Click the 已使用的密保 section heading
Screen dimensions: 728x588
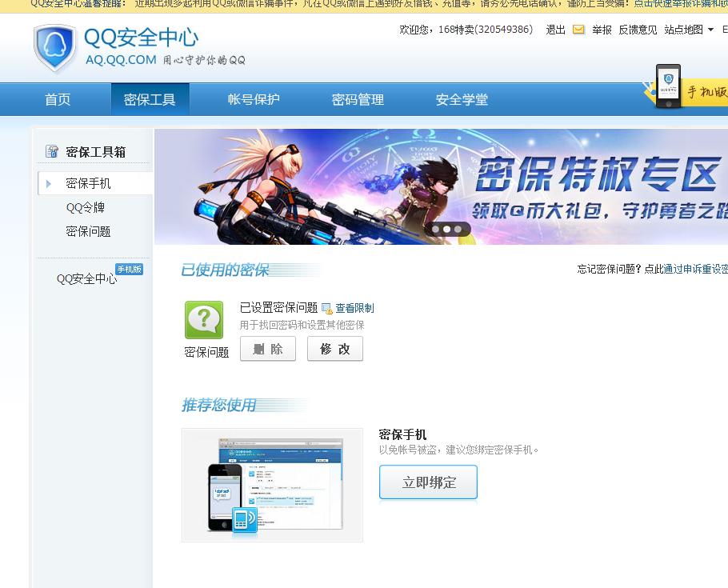(x=225, y=270)
